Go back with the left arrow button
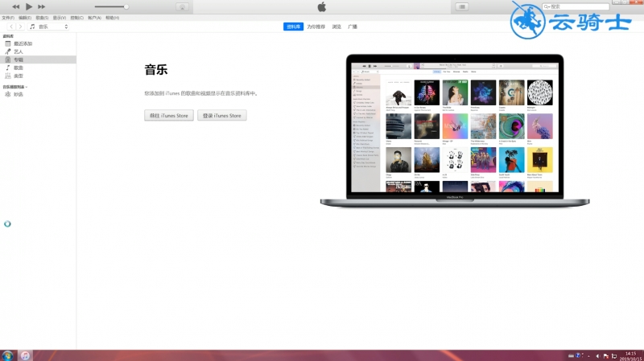Viewport: 644px width, 361px height. [x=11, y=27]
